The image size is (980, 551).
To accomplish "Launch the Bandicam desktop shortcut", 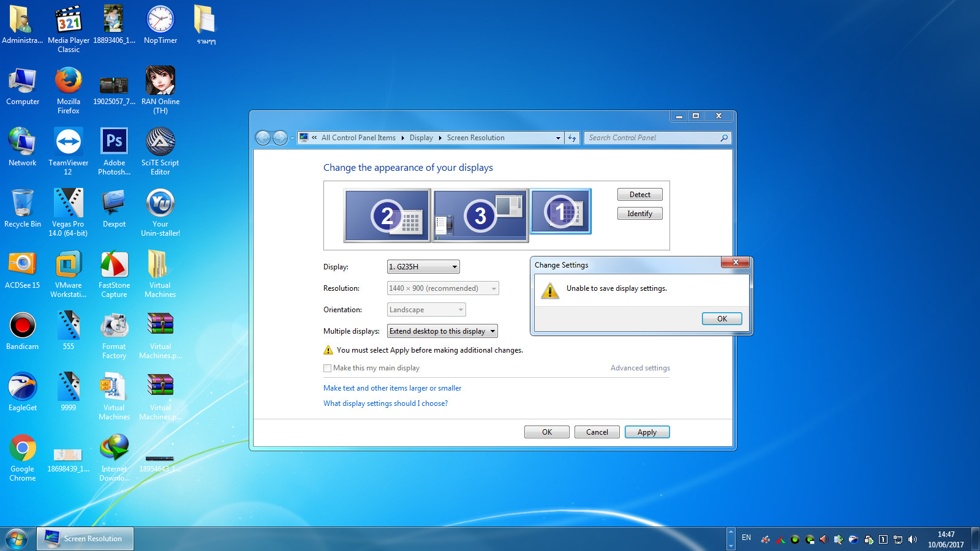I will 23,326.
